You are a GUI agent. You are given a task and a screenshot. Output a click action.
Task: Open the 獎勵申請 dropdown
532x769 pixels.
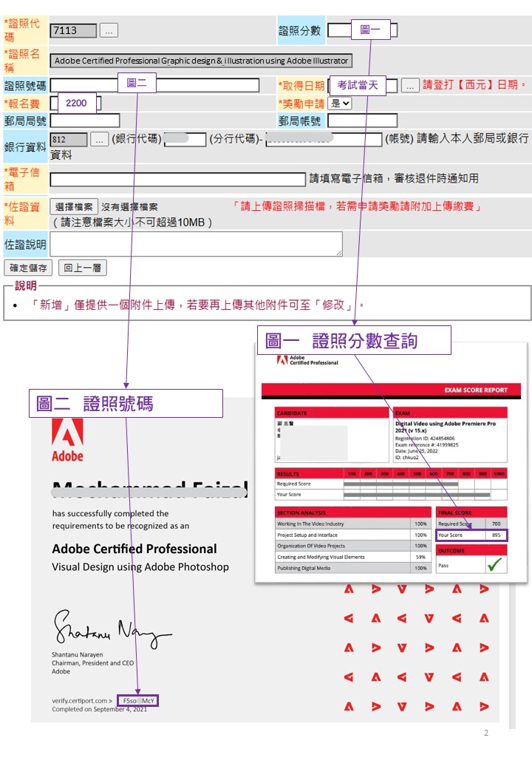coord(341,104)
